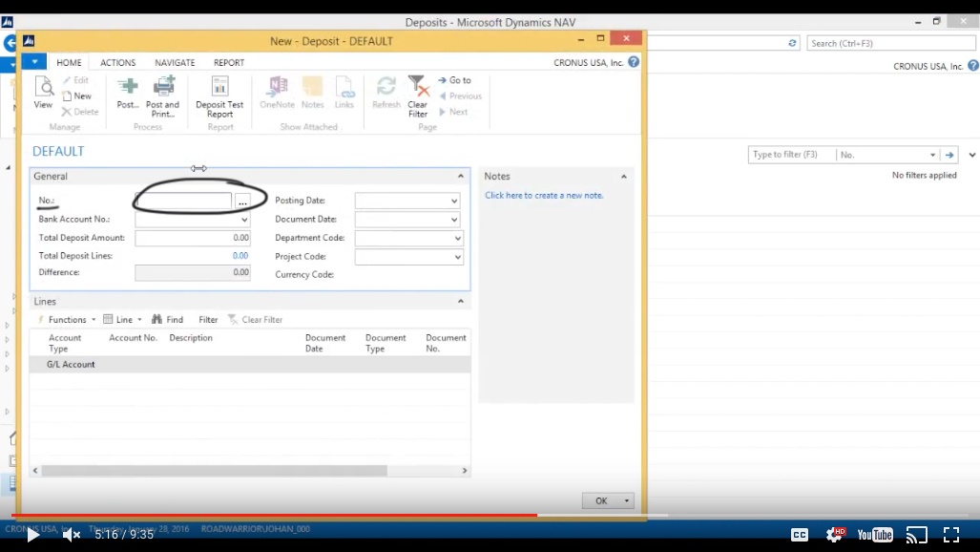This screenshot has width=980, height=552.
Task: Switch to the ACTIONS ribbon tab
Action: tap(118, 63)
